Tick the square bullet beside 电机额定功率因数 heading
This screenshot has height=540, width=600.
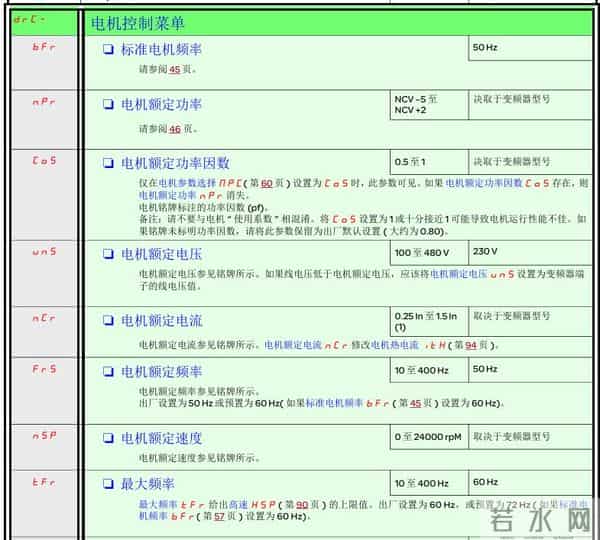[x=108, y=163]
